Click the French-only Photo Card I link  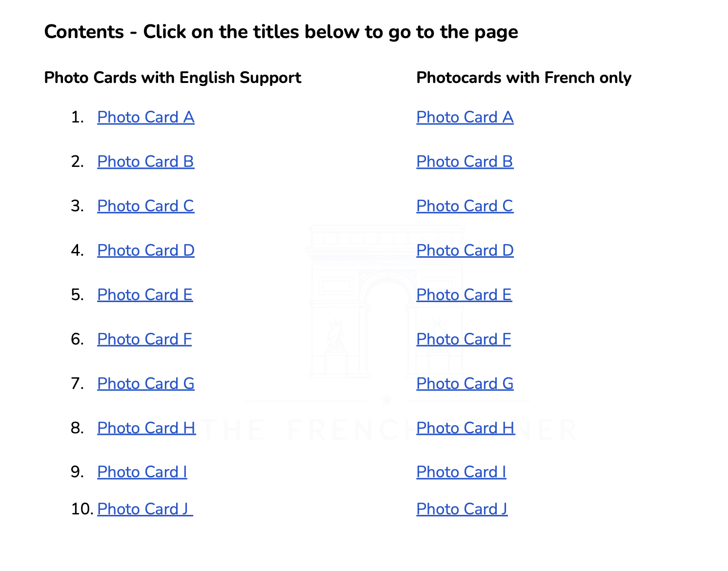click(461, 472)
